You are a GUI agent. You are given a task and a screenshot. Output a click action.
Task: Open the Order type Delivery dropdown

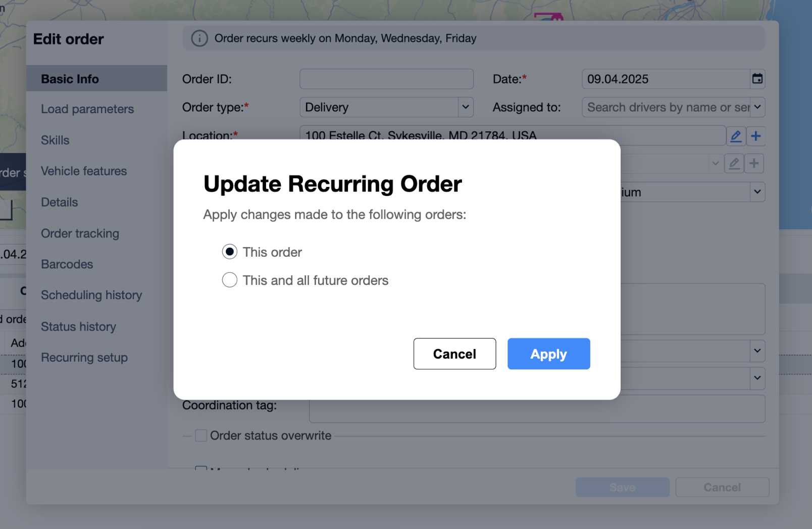(466, 107)
